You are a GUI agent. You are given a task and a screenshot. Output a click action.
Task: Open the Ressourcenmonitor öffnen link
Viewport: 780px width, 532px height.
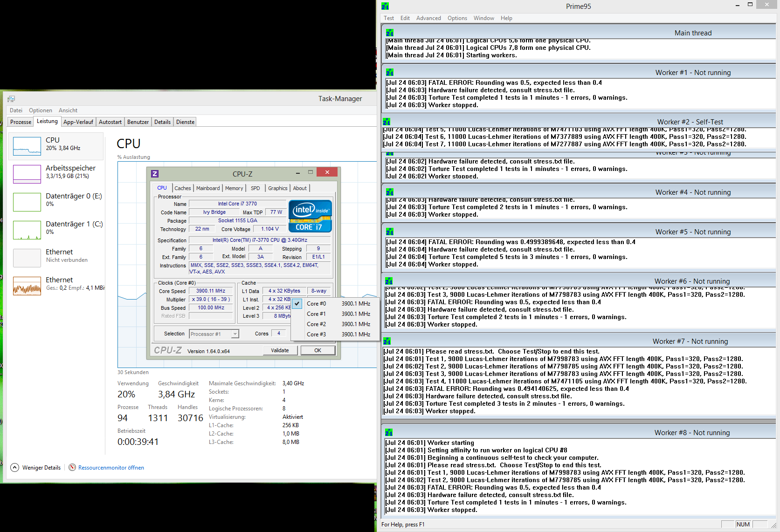coord(111,468)
